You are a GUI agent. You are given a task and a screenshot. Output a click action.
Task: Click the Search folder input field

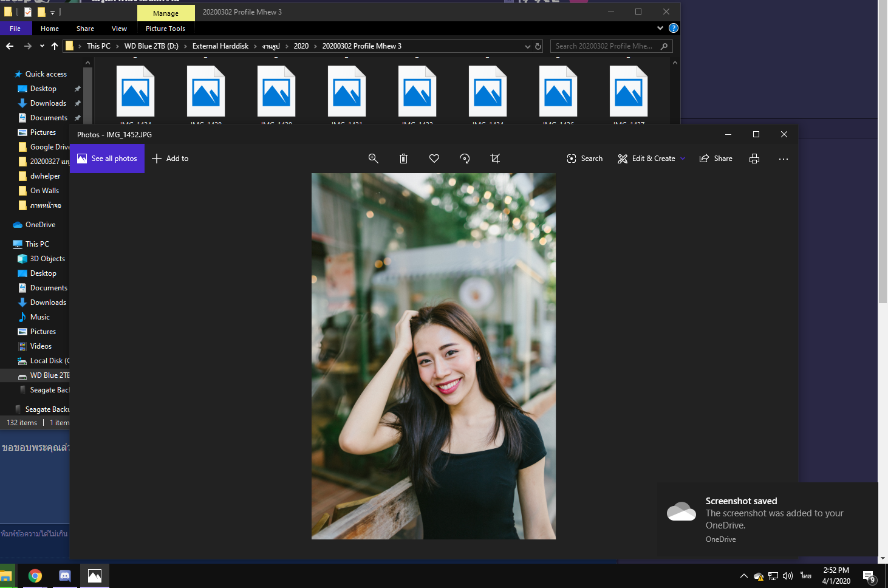(604, 46)
